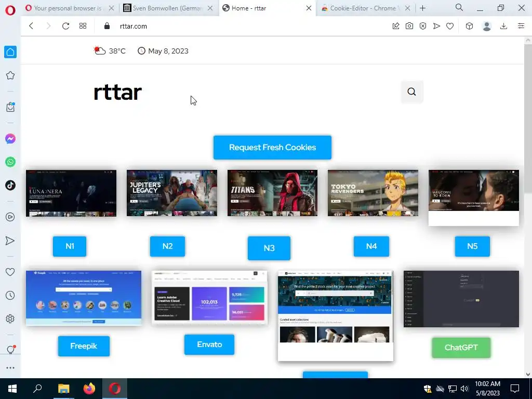Open extensions cube icon

tap(469, 26)
